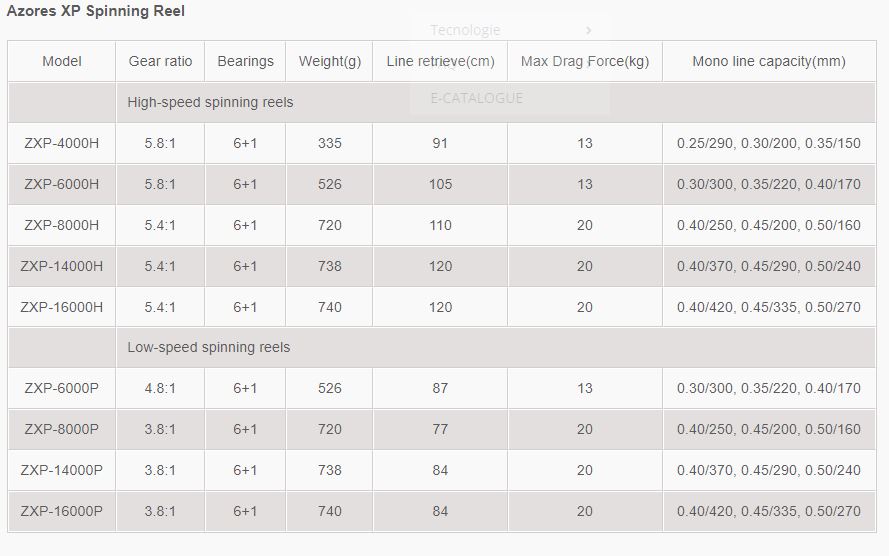Screen dimensions: 889x556
Task: Click the Max Drag Force(kg) header
Action: [x=585, y=61]
